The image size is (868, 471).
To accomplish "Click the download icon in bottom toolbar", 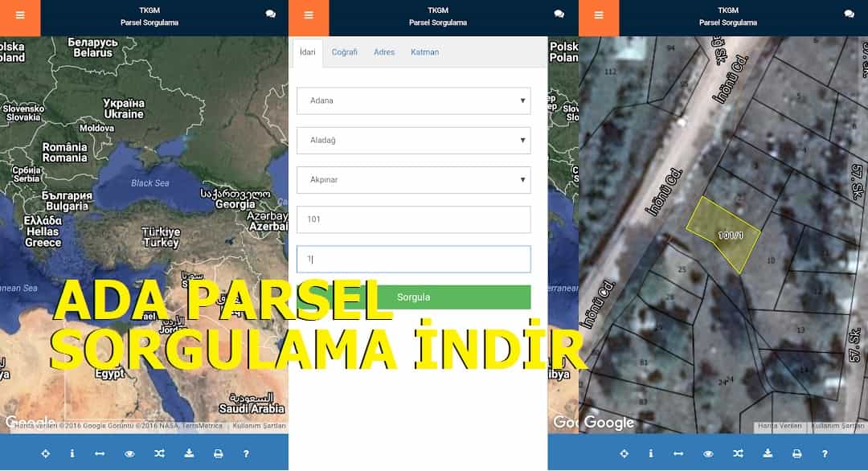I will tap(190, 453).
